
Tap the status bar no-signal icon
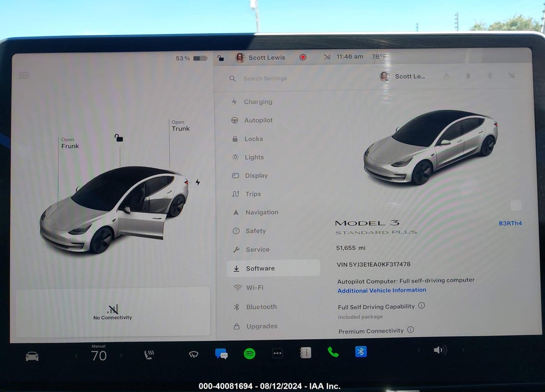pyautogui.click(x=326, y=57)
